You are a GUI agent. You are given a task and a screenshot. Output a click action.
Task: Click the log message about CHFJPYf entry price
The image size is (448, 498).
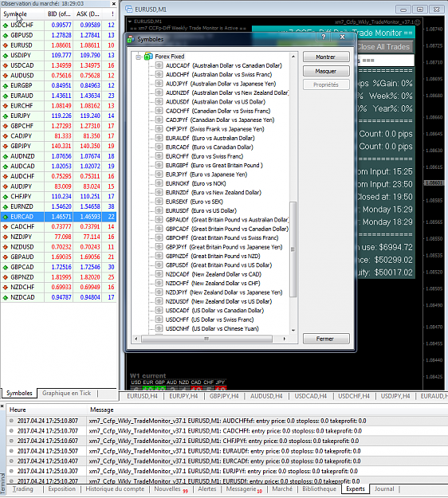pyautogui.click(x=224, y=441)
